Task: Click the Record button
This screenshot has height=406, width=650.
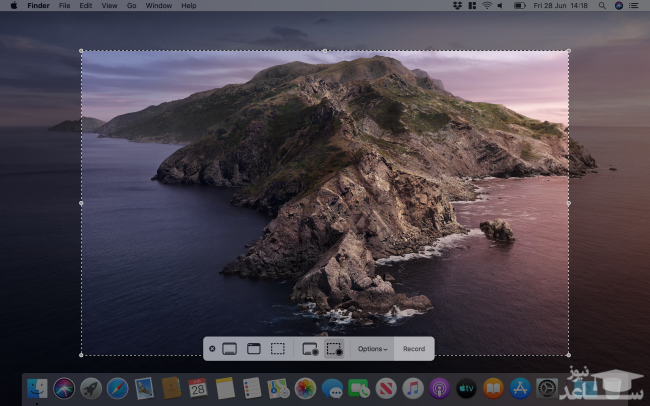Action: pyautogui.click(x=414, y=349)
